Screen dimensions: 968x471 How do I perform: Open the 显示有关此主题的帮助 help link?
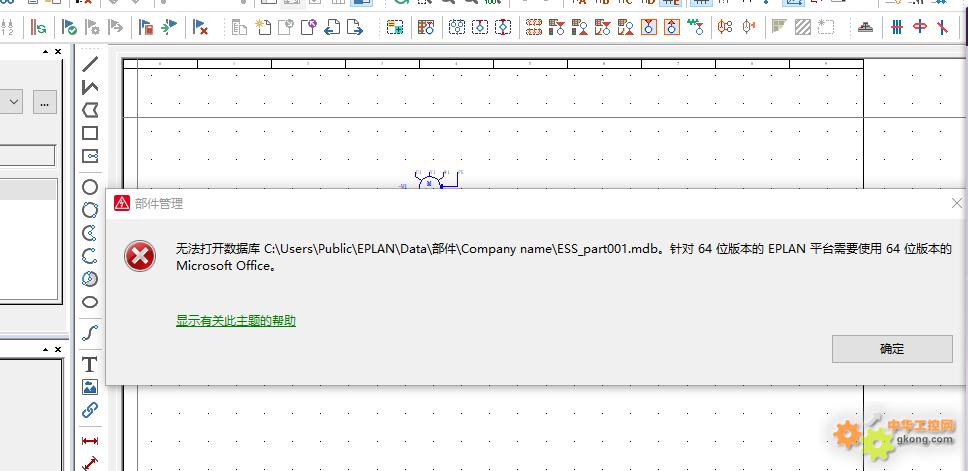(x=236, y=321)
